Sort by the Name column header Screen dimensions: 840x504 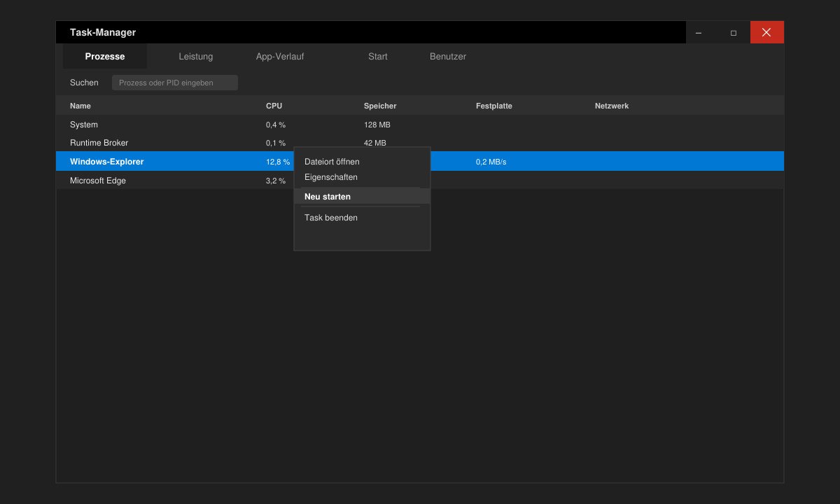click(x=80, y=106)
